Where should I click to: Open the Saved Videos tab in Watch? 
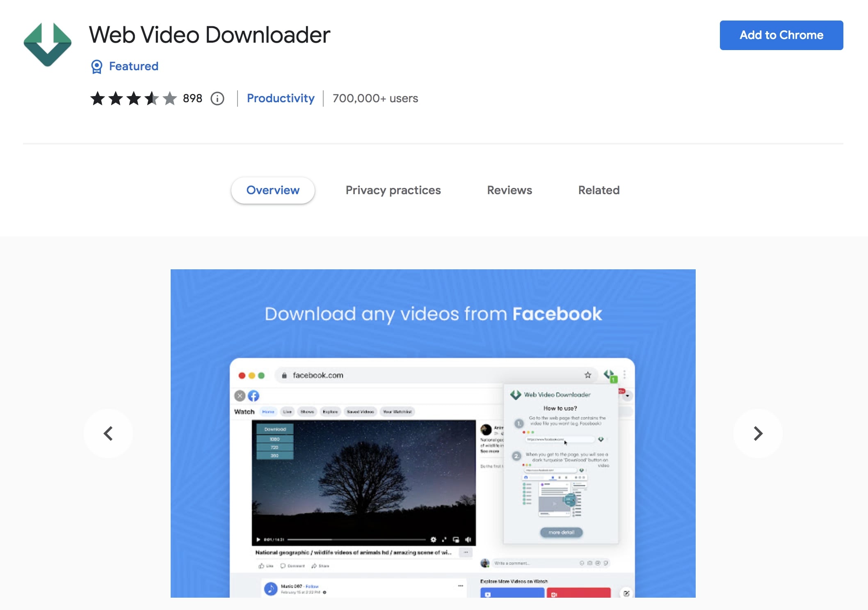pyautogui.click(x=360, y=412)
